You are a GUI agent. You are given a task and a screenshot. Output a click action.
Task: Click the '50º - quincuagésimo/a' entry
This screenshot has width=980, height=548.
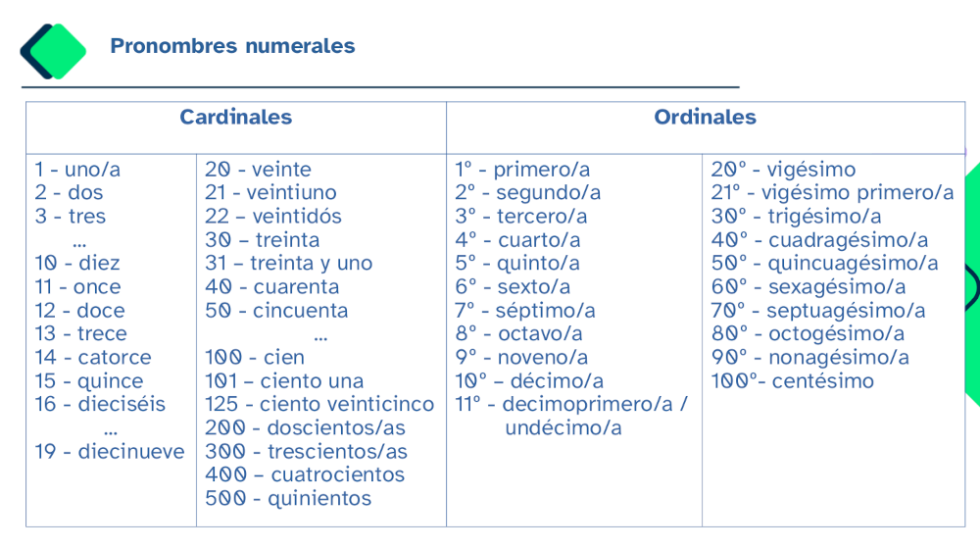click(x=824, y=264)
